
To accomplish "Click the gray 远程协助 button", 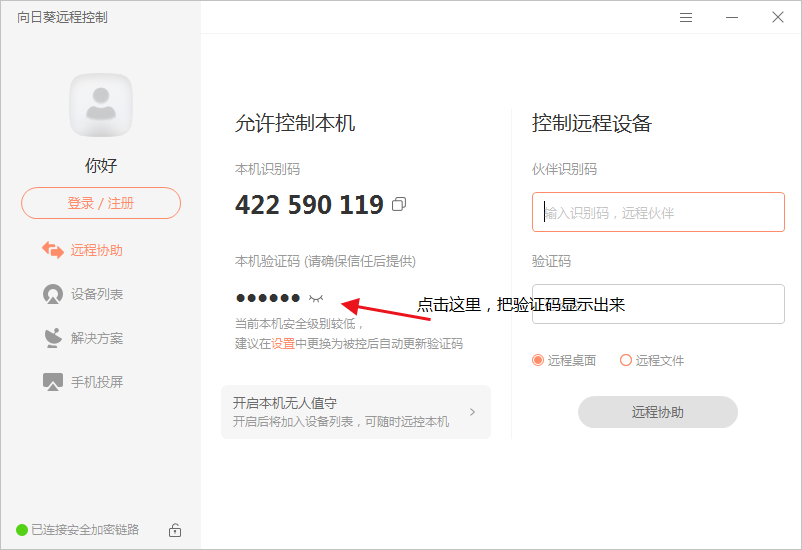I will click(x=658, y=412).
